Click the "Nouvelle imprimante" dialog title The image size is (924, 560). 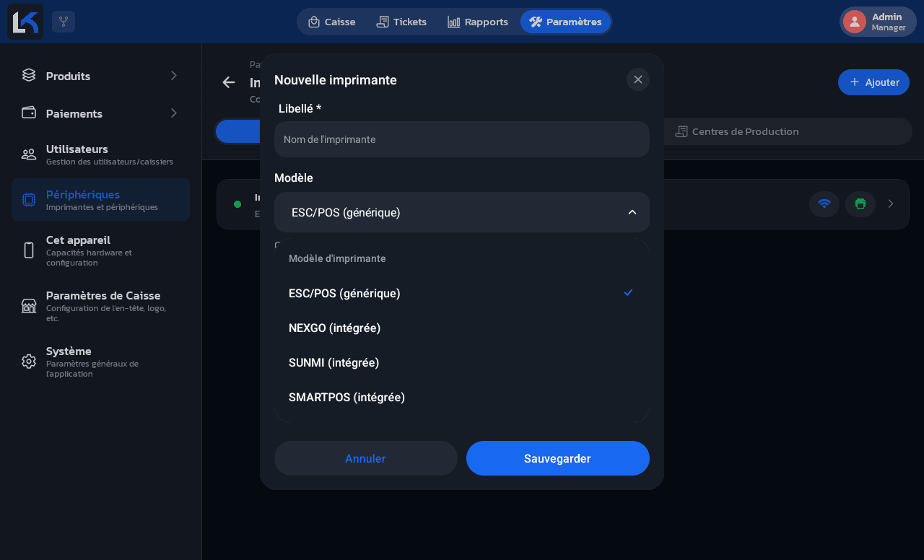(x=336, y=80)
